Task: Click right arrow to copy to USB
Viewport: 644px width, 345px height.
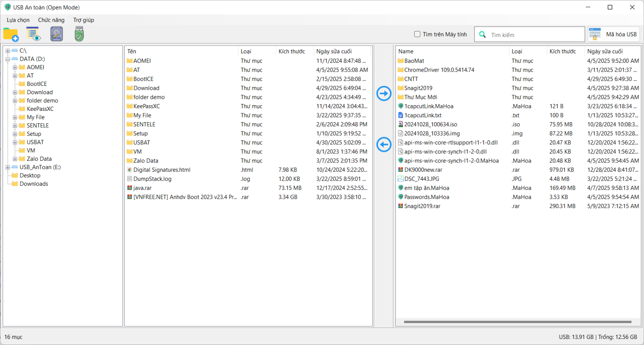Action: pos(384,94)
